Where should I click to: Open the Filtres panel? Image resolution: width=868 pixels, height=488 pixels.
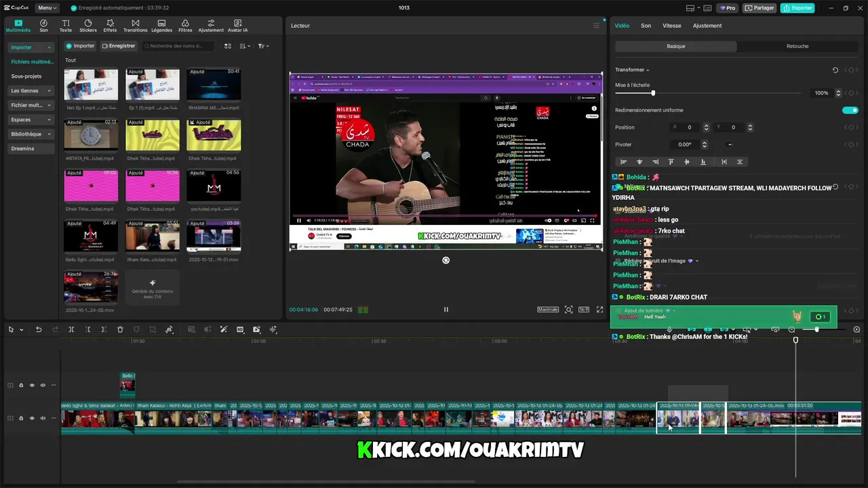[185, 26]
